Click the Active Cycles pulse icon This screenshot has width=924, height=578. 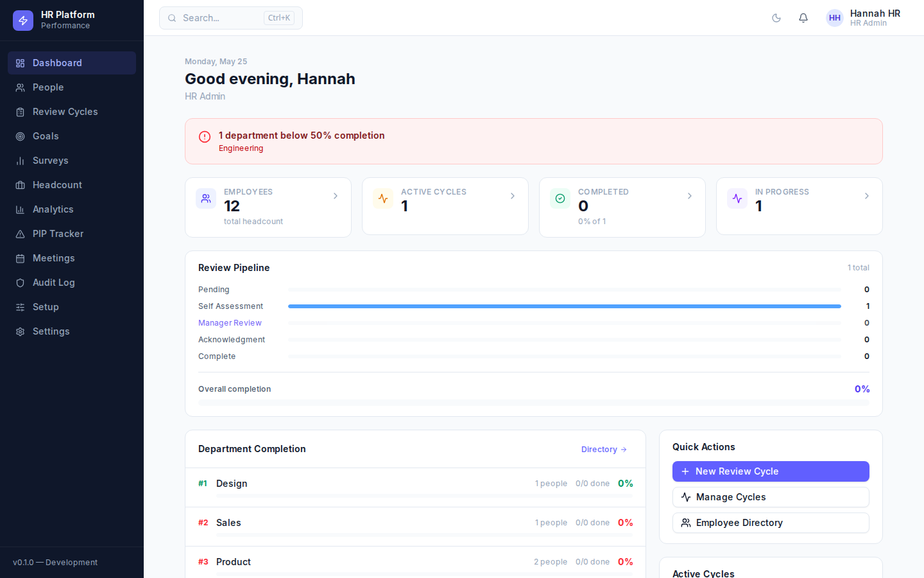tap(383, 198)
